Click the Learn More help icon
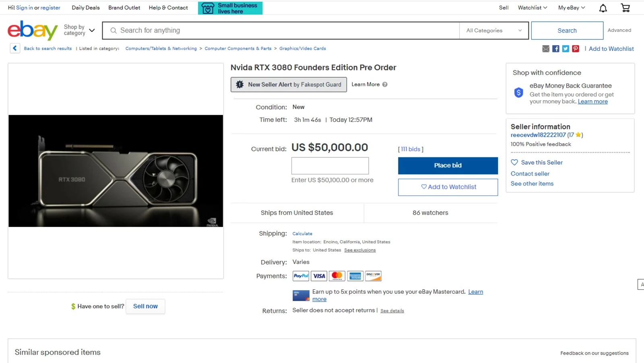 [x=385, y=85]
